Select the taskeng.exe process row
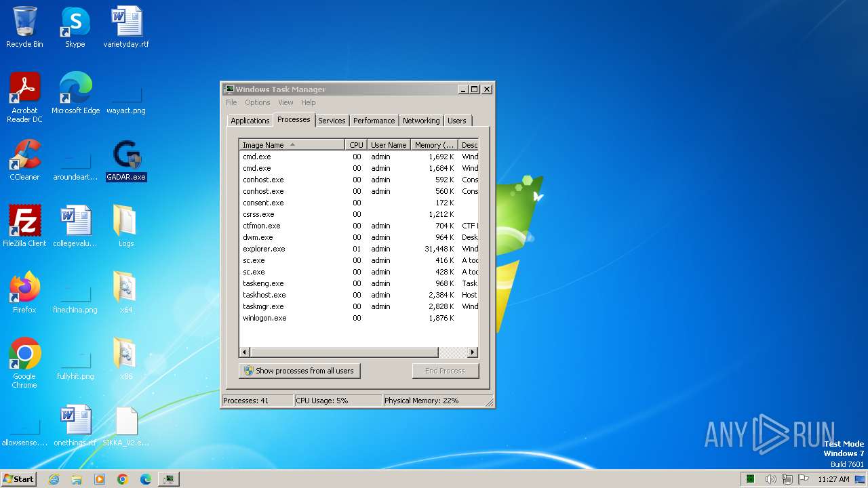The height and width of the screenshot is (488, 868). tap(359, 283)
